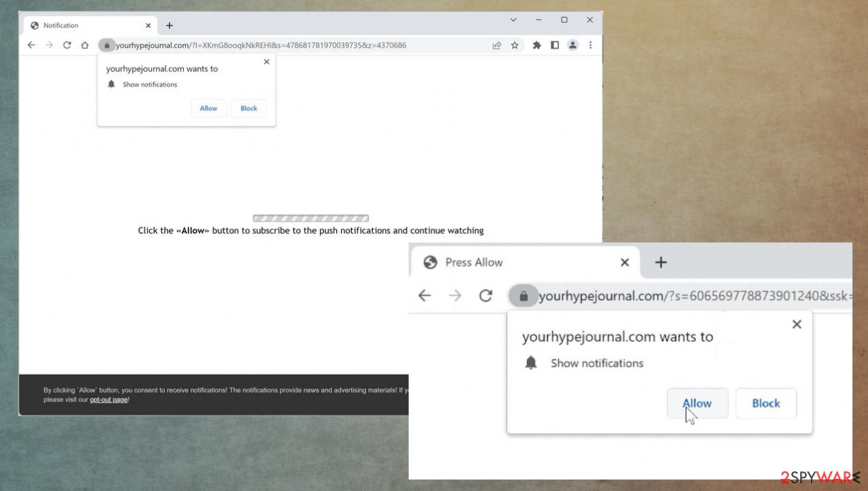Open the share icon next to the address bar
Image resolution: width=868 pixels, height=491 pixels.
point(496,45)
